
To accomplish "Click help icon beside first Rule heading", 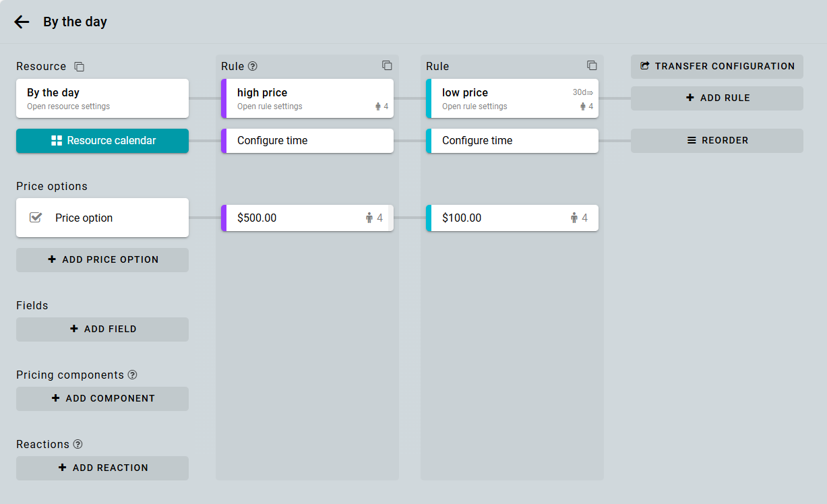I will [x=253, y=66].
